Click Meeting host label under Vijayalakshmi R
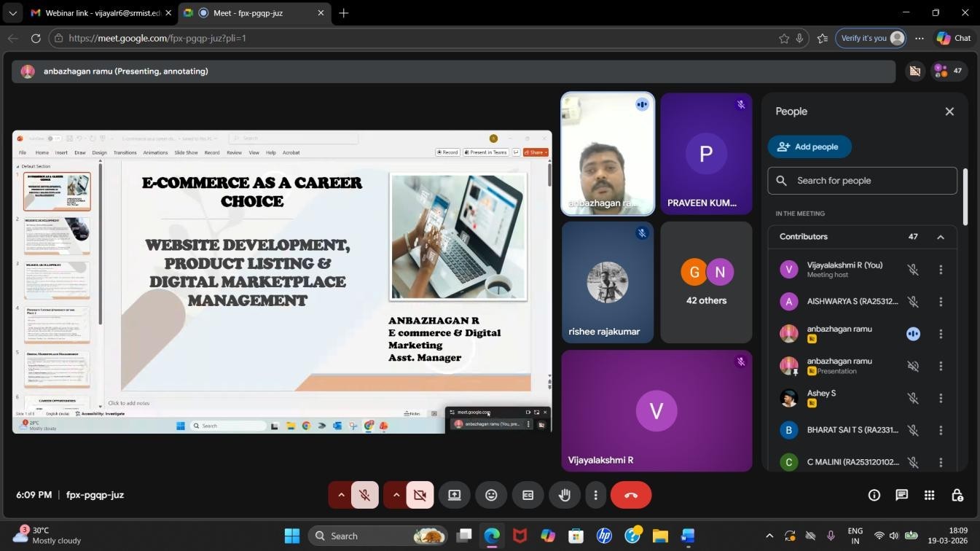This screenshot has height=551, width=980. coord(828,275)
